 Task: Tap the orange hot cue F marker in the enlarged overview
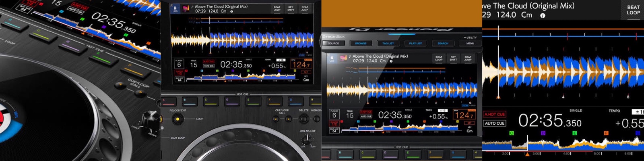coord(606,133)
